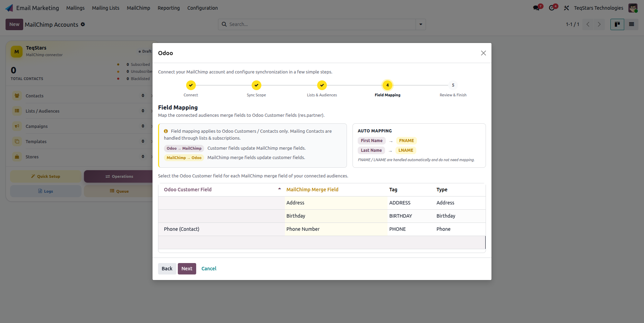Select Odoo field cell for Address row
The image size is (644, 323).
[x=221, y=203]
